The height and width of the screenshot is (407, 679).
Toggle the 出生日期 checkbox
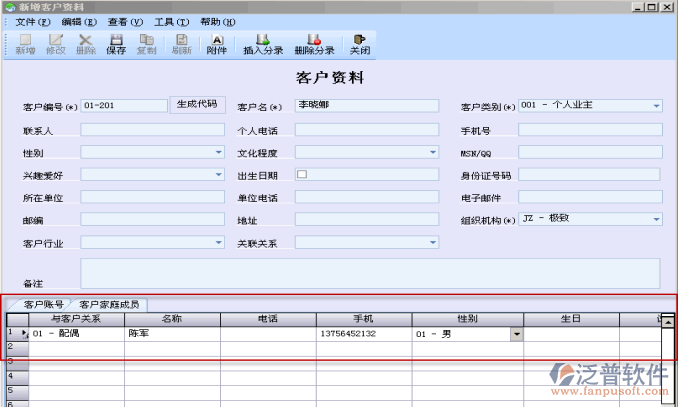tap(302, 174)
